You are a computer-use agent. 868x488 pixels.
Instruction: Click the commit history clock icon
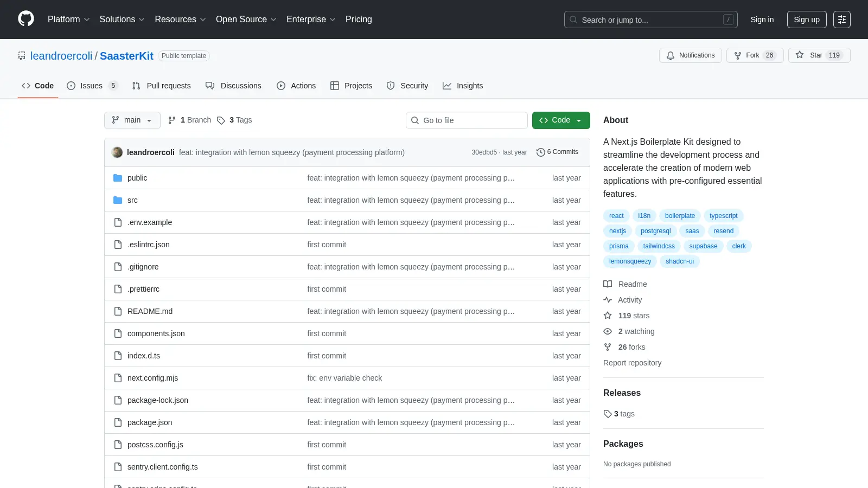(540, 152)
